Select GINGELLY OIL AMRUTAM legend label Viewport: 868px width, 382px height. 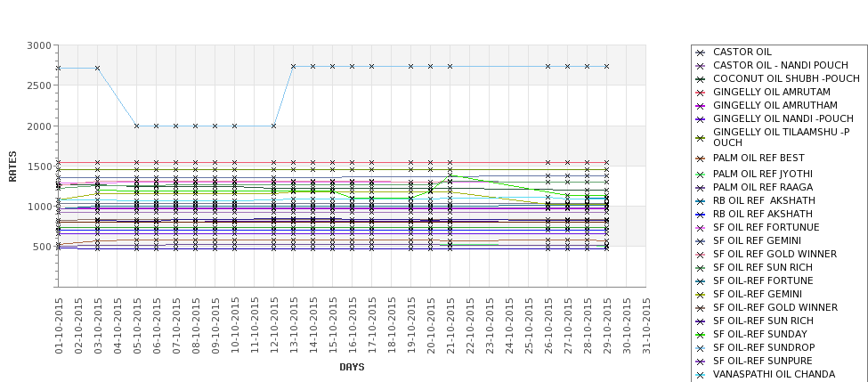pyautogui.click(x=771, y=92)
